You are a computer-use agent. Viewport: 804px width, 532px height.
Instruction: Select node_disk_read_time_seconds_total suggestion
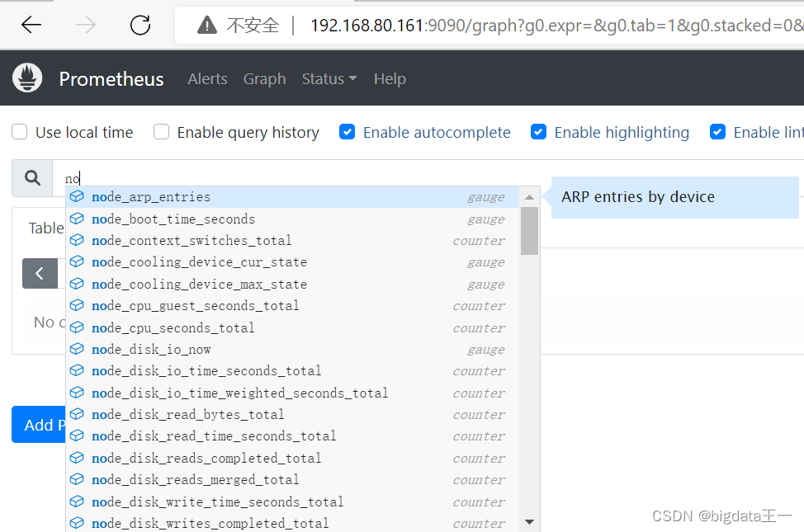click(x=292, y=436)
